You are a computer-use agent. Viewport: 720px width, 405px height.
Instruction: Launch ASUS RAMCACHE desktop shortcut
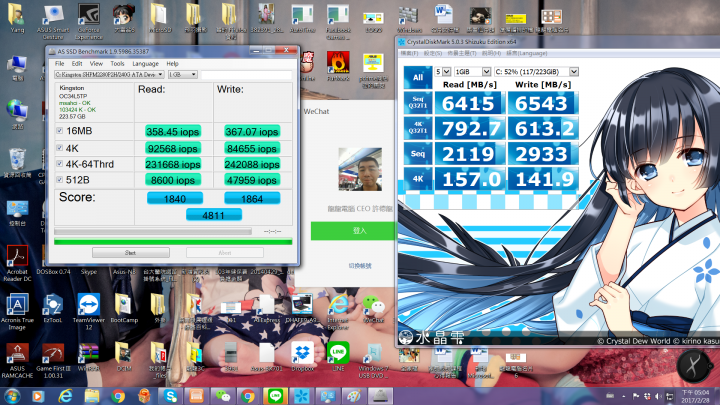coord(17,361)
